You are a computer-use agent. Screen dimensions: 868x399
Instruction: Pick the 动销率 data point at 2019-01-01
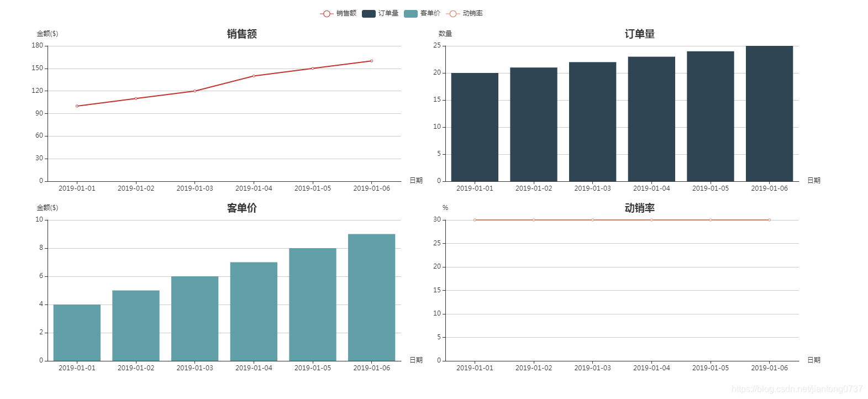pyautogui.click(x=475, y=220)
